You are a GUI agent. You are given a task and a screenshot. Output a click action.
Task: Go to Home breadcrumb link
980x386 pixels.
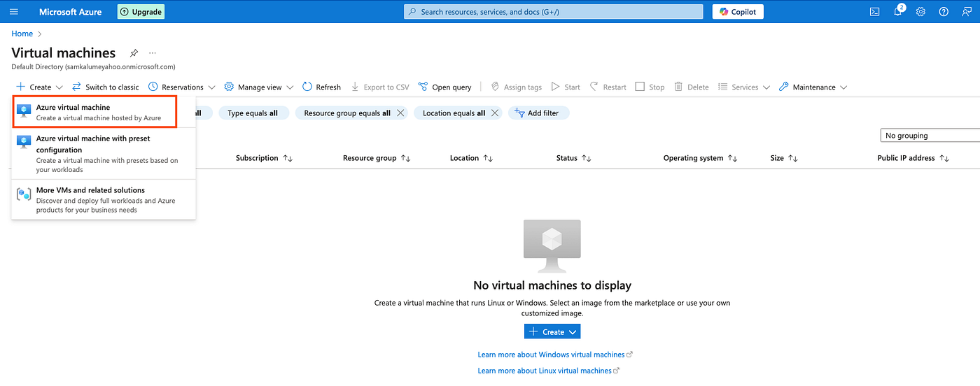pyautogui.click(x=22, y=34)
